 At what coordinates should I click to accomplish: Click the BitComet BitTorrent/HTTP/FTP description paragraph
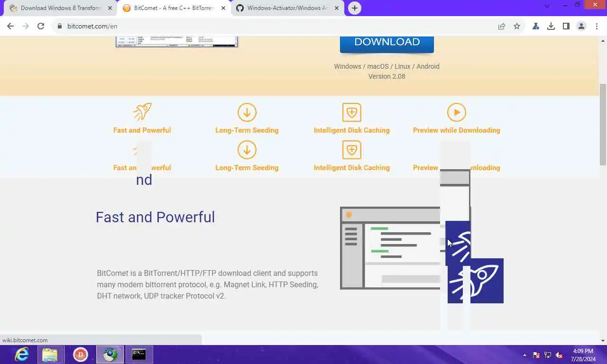[x=208, y=284]
